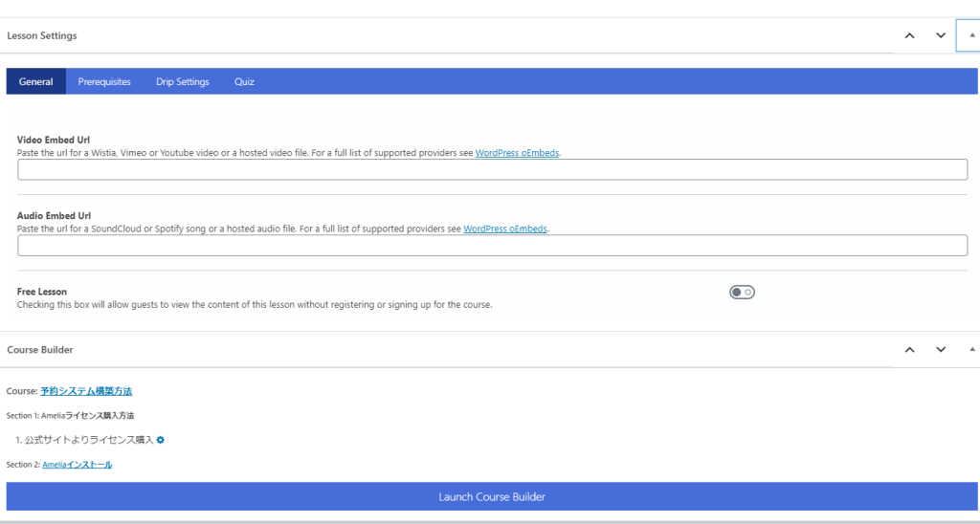980x524 pixels.
Task: Select the General tab
Action: (x=36, y=82)
